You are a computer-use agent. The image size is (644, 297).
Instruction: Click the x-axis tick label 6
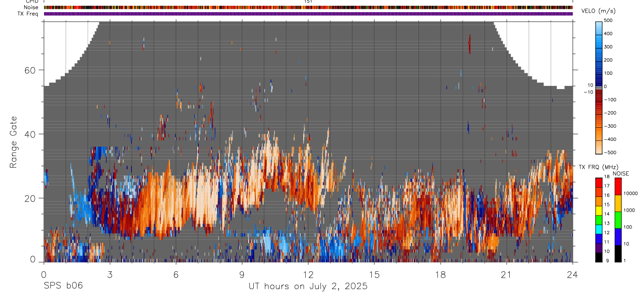(176, 274)
